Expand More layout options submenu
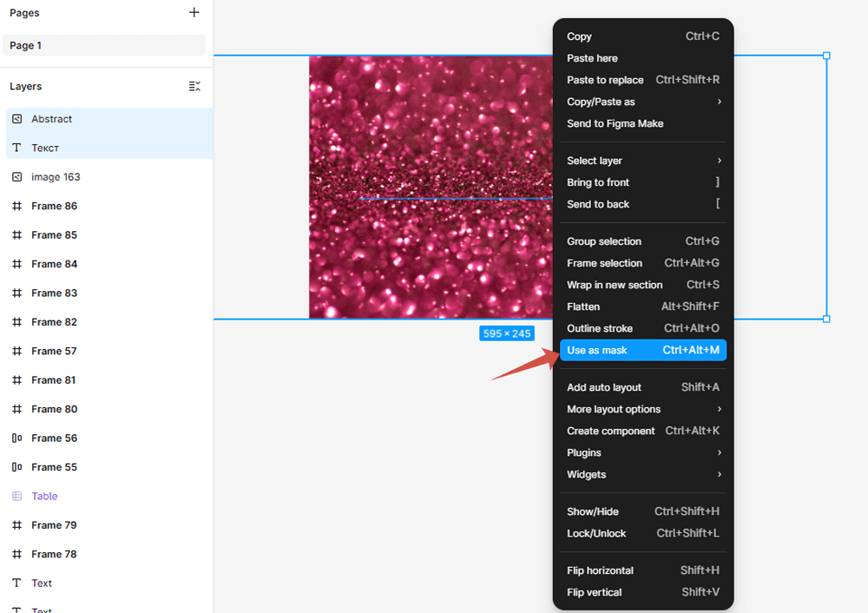 click(643, 409)
